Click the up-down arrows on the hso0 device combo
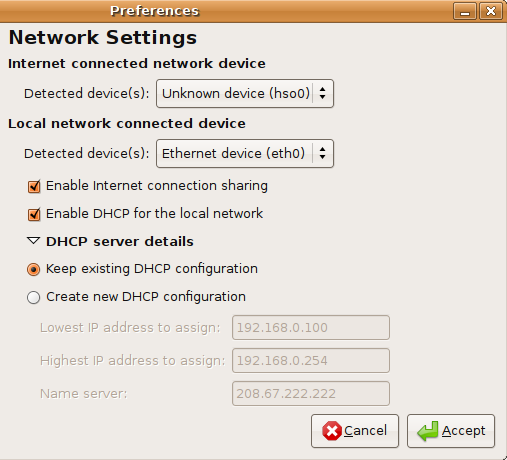This screenshot has width=507, height=460. click(322, 93)
